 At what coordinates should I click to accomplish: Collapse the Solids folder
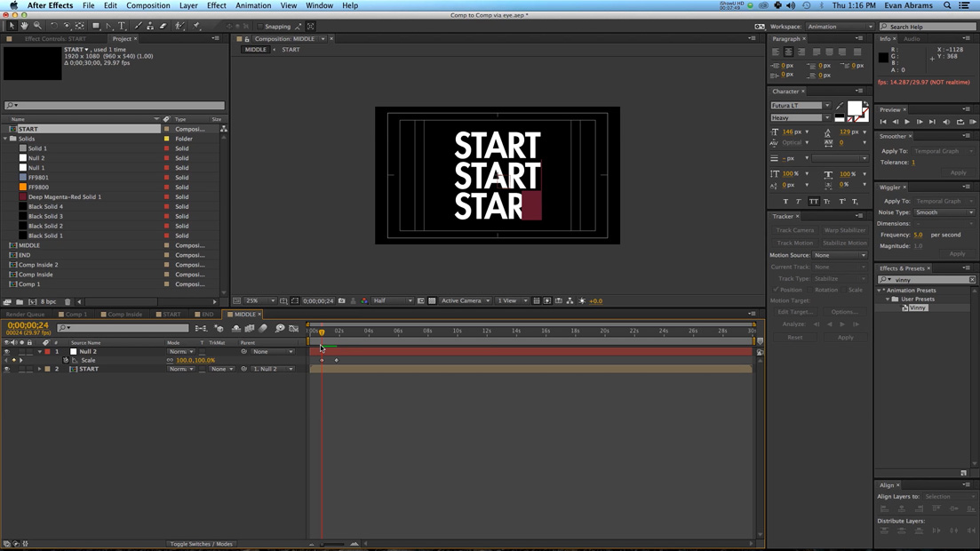(5, 139)
